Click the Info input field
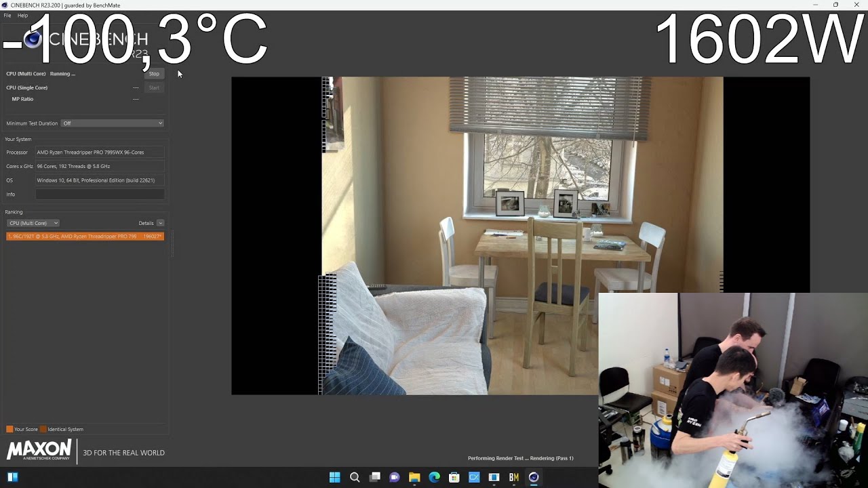The image size is (868, 488). [100, 195]
